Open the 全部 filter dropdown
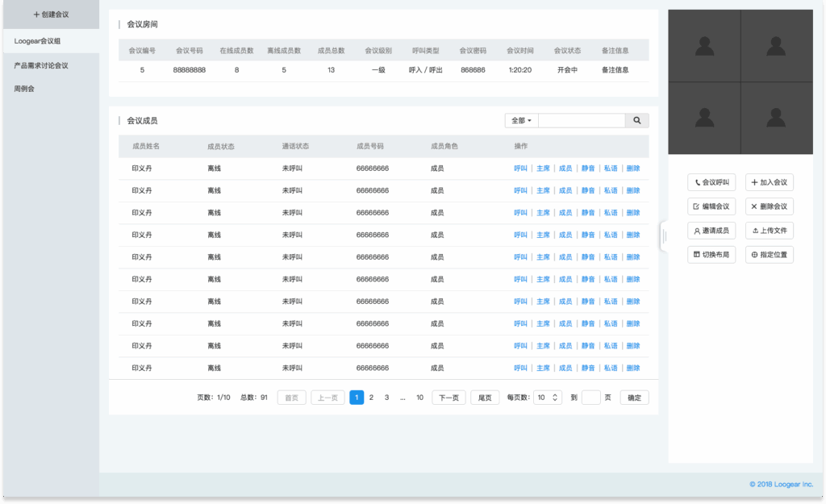826x504 pixels. click(521, 121)
